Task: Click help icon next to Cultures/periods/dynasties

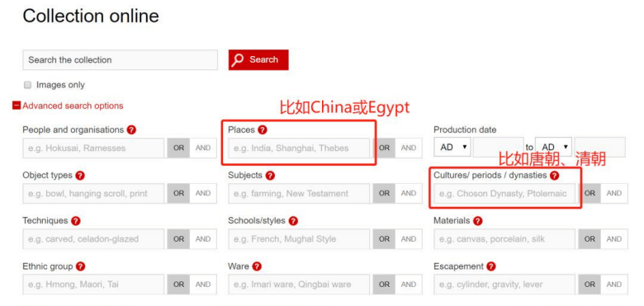Action: pos(555,176)
